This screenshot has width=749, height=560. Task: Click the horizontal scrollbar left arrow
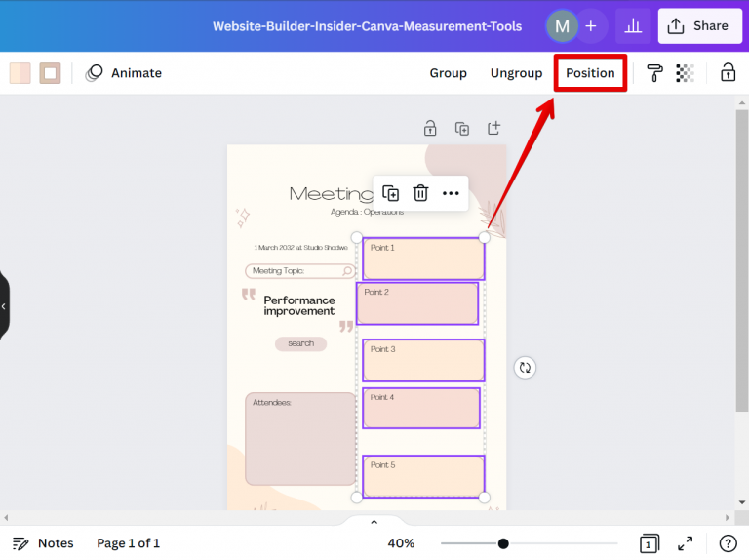[6, 517]
